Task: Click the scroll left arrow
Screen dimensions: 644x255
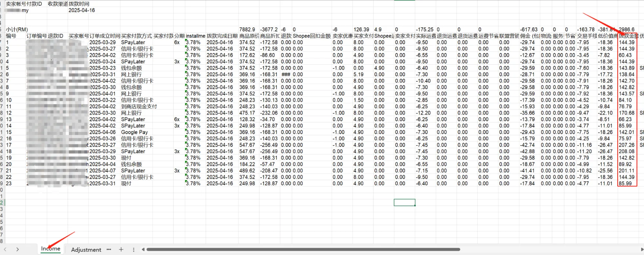Action: pos(143,250)
